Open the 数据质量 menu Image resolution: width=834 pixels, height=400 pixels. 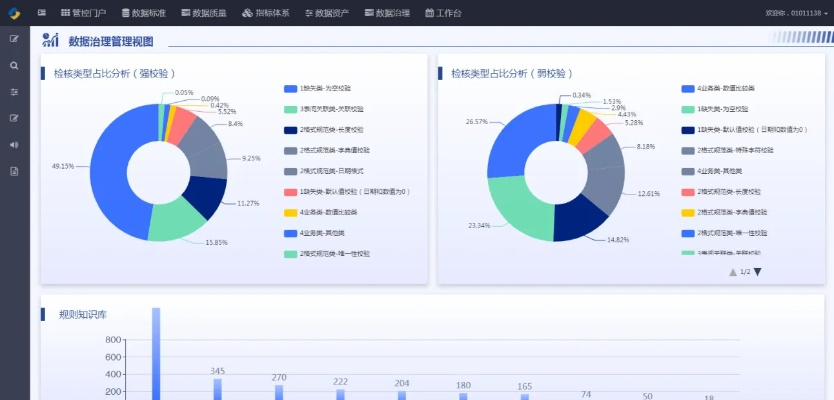click(x=205, y=13)
